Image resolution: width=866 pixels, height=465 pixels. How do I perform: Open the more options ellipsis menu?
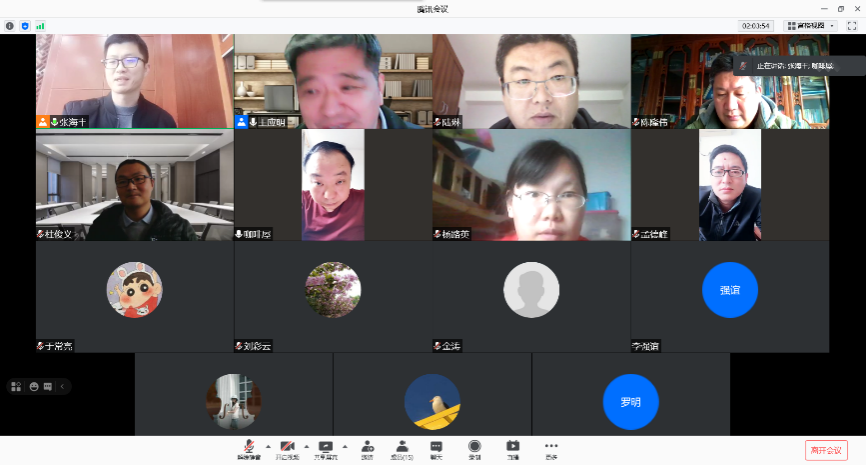click(551, 448)
